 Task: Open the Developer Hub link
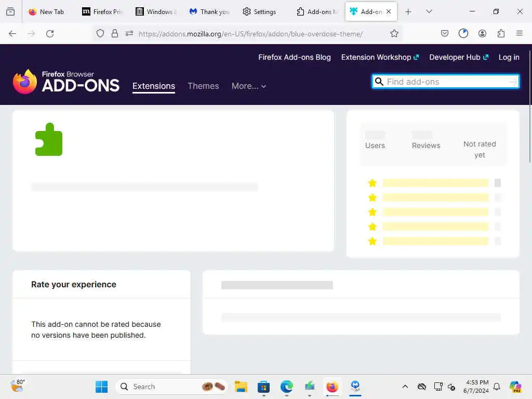[x=459, y=57]
